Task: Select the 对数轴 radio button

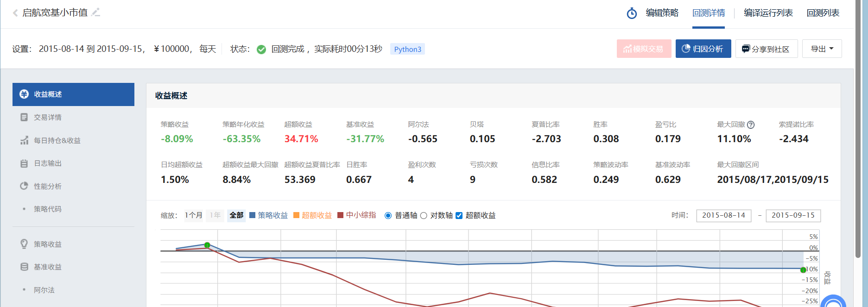Action: pyautogui.click(x=424, y=216)
